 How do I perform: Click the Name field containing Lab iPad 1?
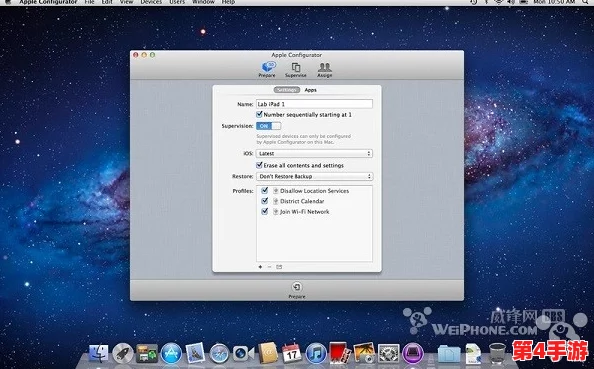(x=314, y=104)
